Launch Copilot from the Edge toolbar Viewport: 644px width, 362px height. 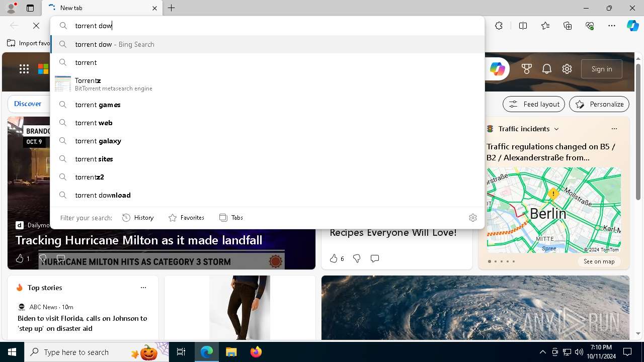pos(632,26)
